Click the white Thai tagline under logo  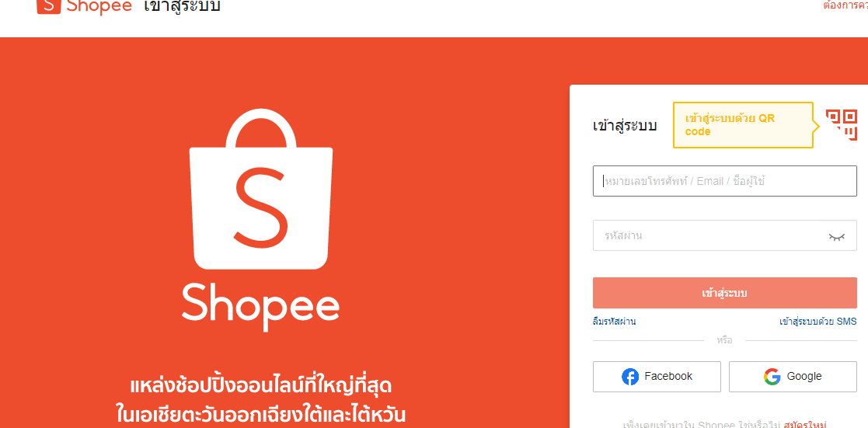pyautogui.click(x=261, y=400)
